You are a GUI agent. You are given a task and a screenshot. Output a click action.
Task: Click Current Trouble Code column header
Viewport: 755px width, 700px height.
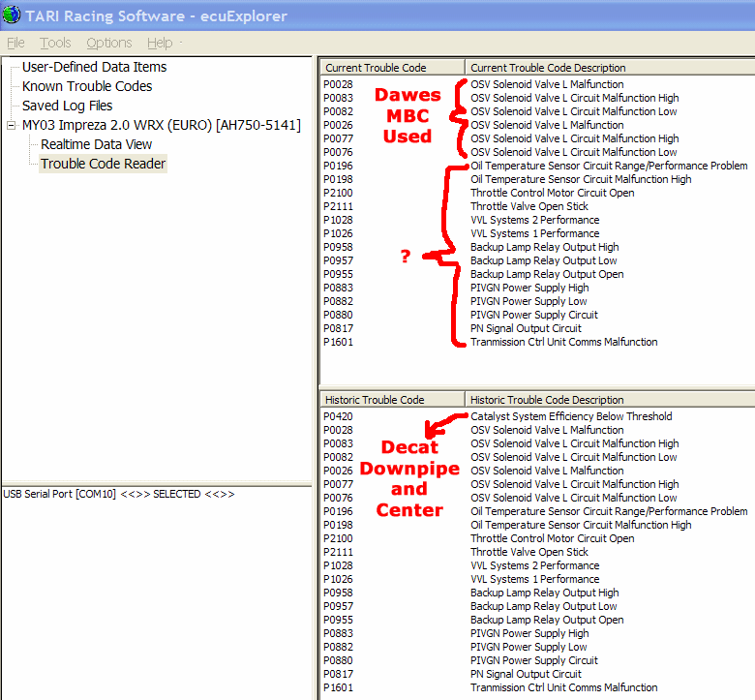[x=392, y=68]
